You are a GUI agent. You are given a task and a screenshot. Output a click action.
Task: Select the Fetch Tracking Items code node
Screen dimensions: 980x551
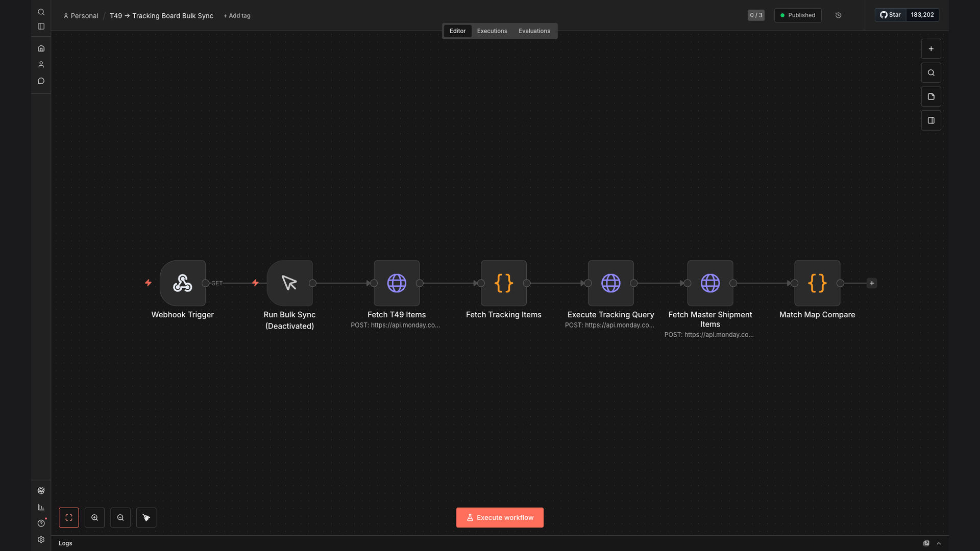click(x=504, y=283)
